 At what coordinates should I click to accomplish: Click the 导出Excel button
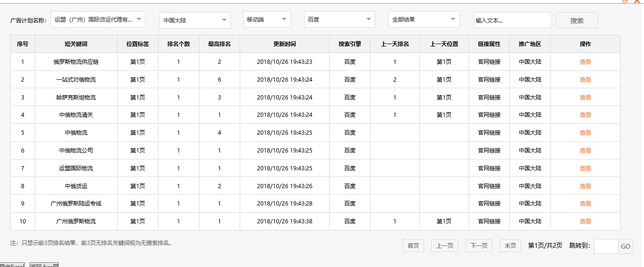pos(12,265)
